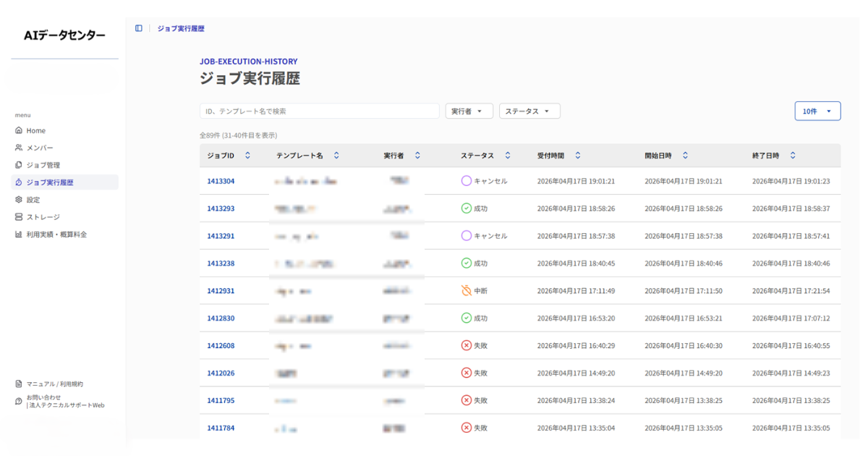The image size is (868, 456).
Task: Click the お問い合わせ chat icon
Action: point(19,401)
